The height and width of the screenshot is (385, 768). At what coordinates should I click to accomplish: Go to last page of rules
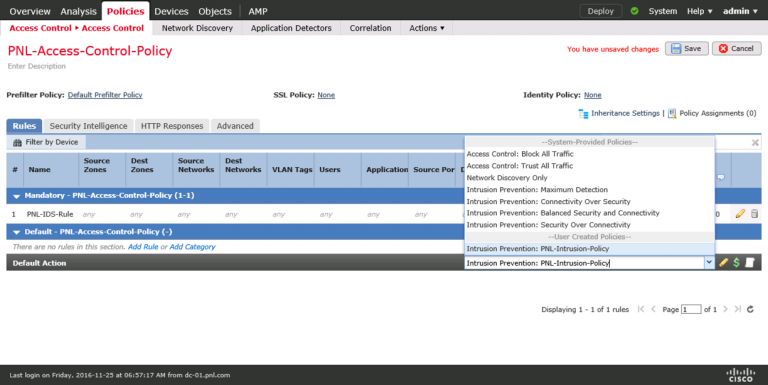click(x=738, y=309)
